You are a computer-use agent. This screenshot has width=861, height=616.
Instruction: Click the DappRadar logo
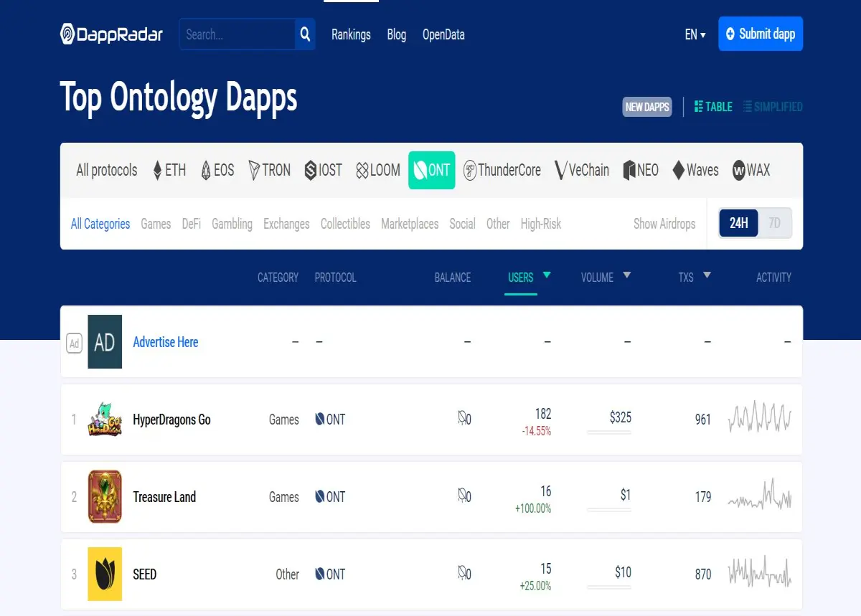[x=112, y=34]
